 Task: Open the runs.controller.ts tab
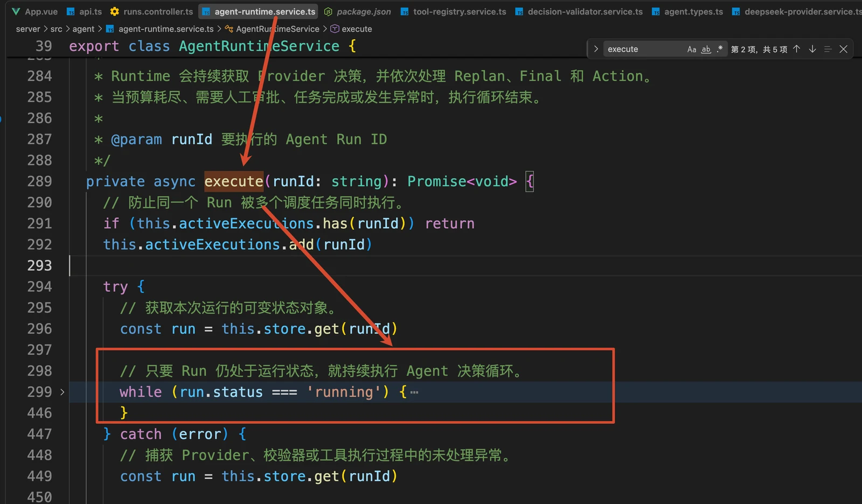[151, 11]
